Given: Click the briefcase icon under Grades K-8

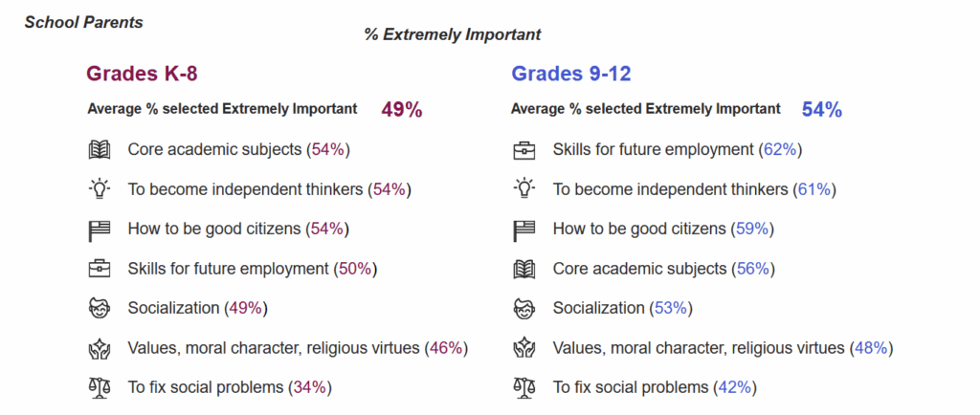Looking at the screenshot, I should coord(99,269).
